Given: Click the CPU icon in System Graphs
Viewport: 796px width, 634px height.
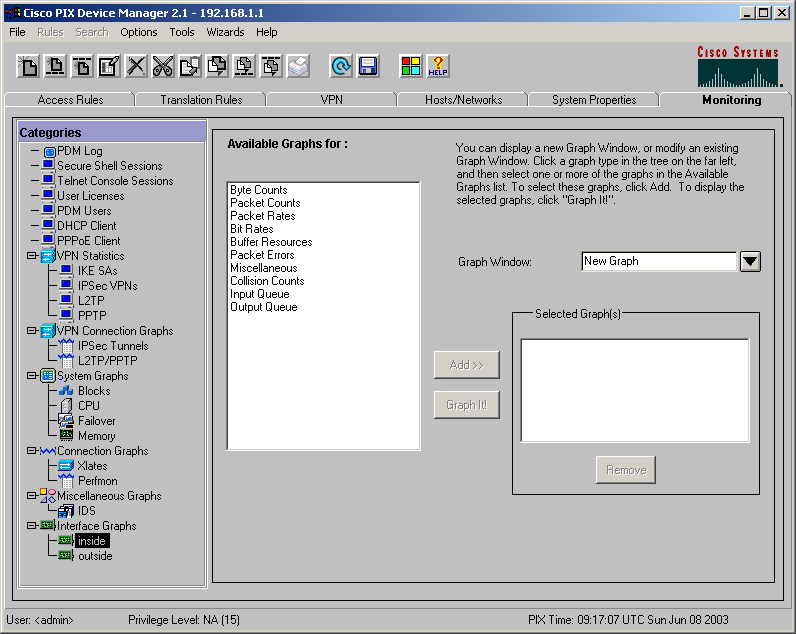Looking at the screenshot, I should pyautogui.click(x=66, y=406).
